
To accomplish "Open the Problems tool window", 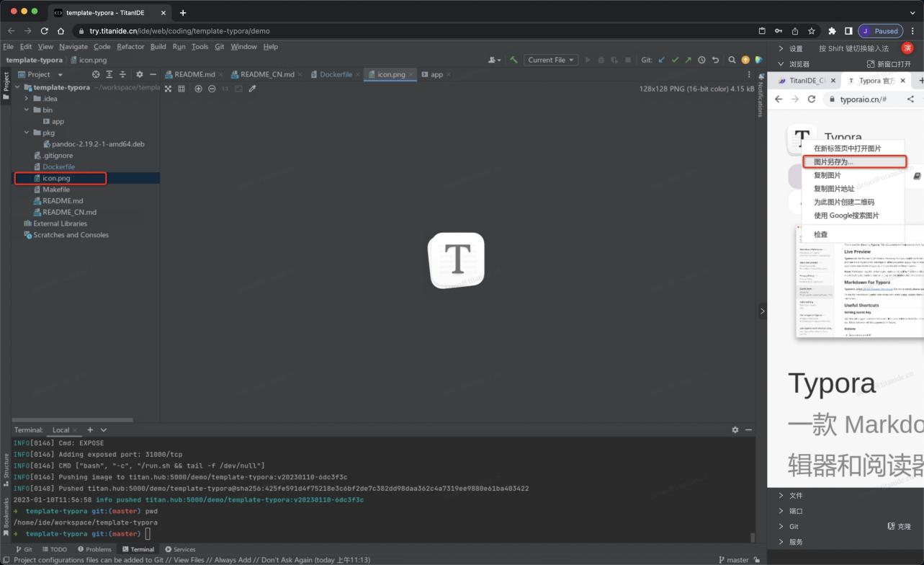I will coord(96,549).
